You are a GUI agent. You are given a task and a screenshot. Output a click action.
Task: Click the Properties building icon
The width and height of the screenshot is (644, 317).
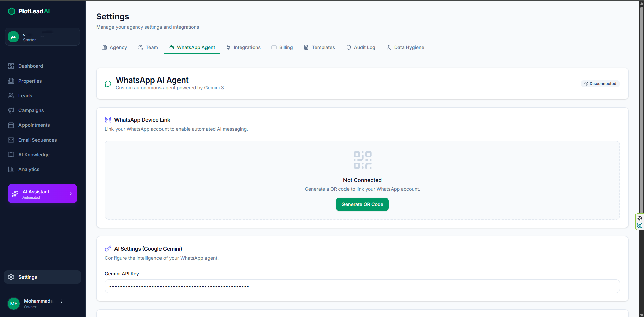(11, 81)
